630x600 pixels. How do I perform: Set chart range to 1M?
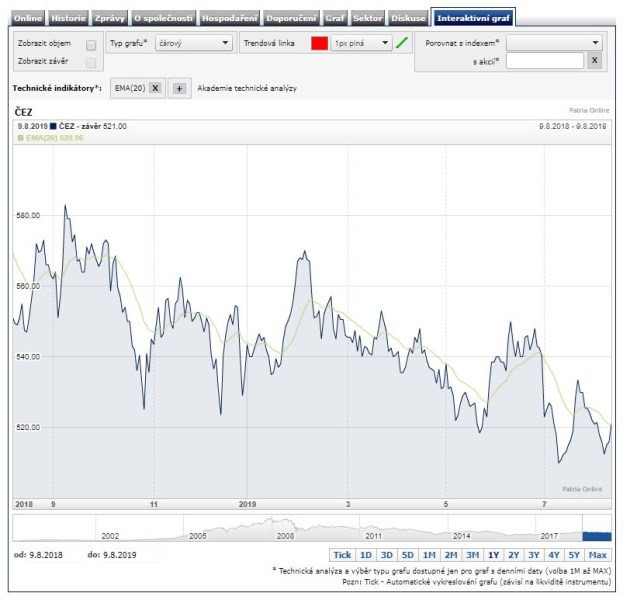tap(428, 555)
